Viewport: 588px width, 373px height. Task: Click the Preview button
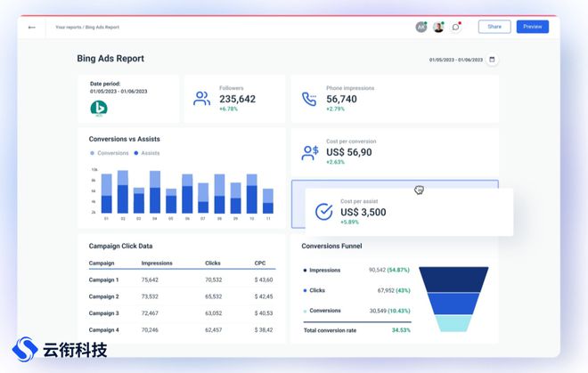(533, 27)
